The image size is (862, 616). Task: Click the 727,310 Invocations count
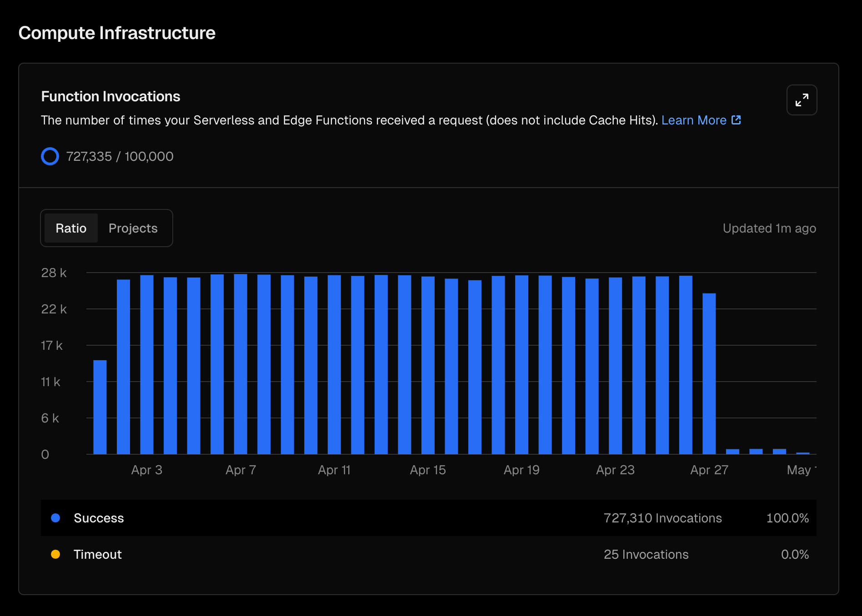pyautogui.click(x=662, y=518)
